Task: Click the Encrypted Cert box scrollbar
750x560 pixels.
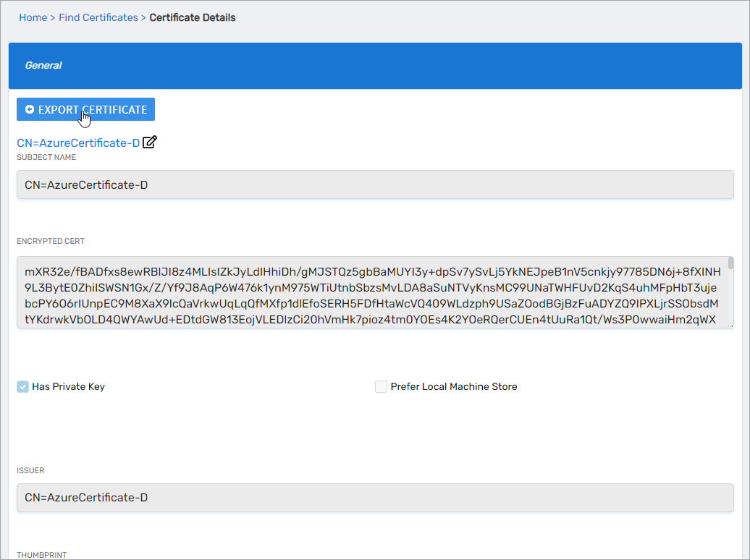Action: tap(730, 263)
